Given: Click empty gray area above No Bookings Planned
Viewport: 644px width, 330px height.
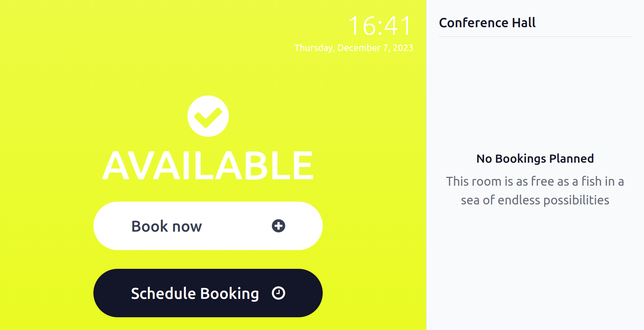Looking at the screenshot, I should tap(535, 95).
